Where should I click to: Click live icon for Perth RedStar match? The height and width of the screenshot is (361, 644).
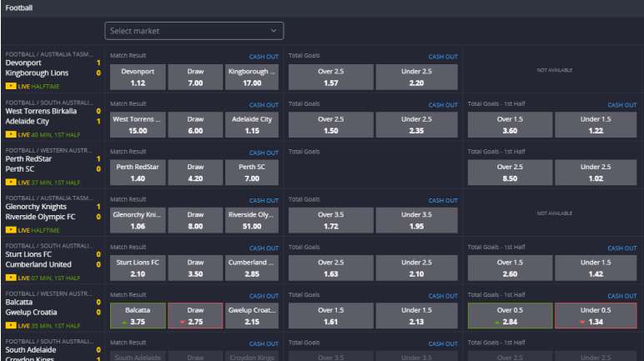coord(10,183)
